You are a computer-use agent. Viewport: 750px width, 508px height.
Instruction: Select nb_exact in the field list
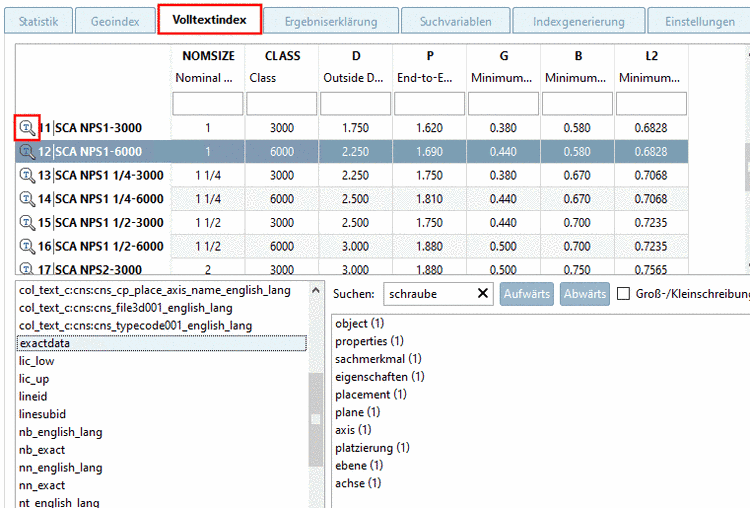pos(42,450)
